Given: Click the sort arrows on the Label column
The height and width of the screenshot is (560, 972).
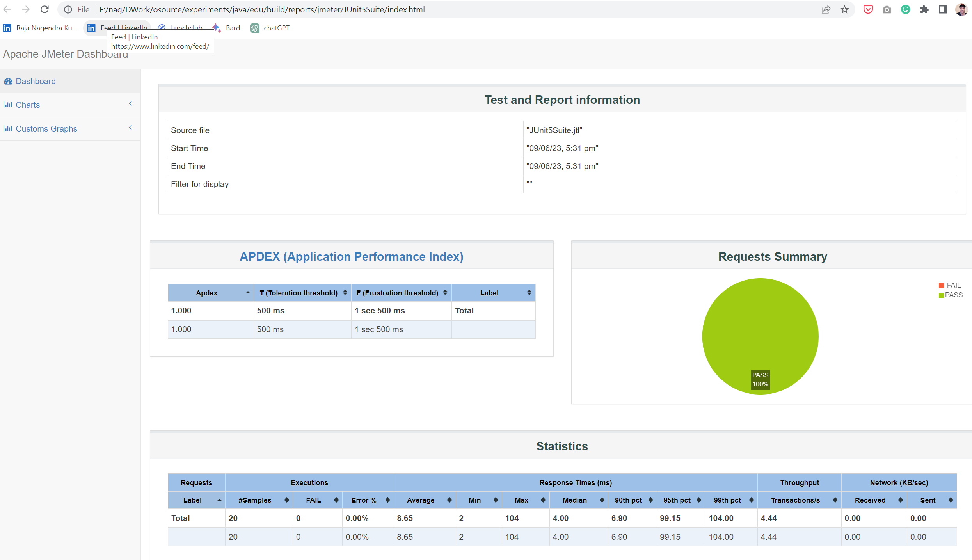Looking at the screenshot, I should pyautogui.click(x=219, y=500).
